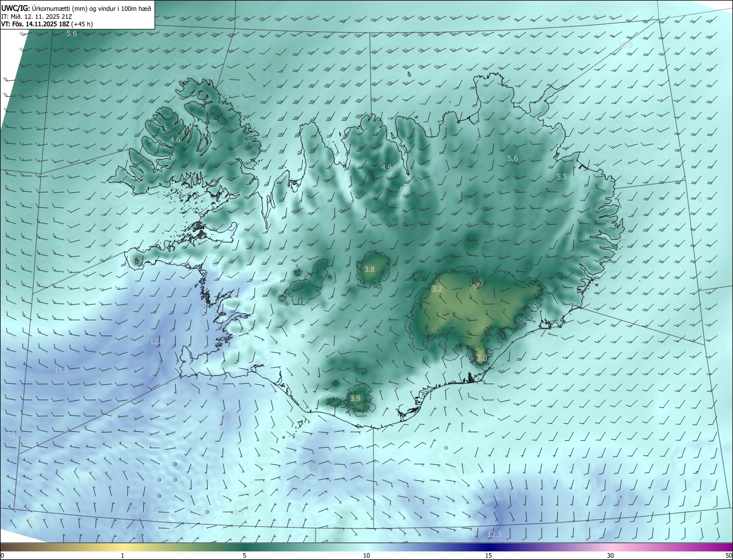Click the 10 tick on the colour scale
The width and height of the screenshot is (733, 560).
366,555
